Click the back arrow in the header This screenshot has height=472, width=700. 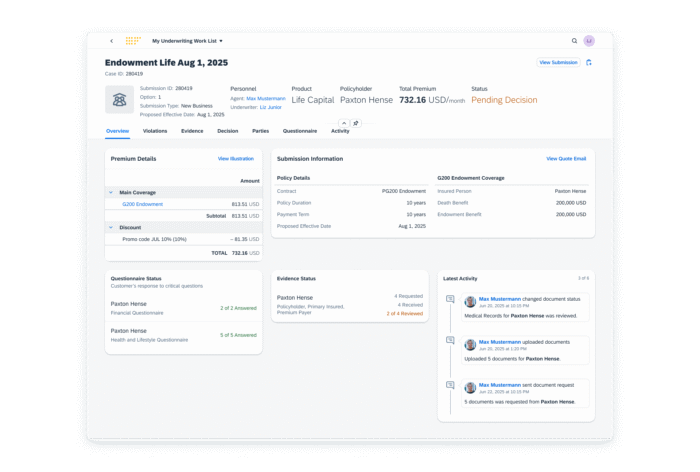click(111, 41)
